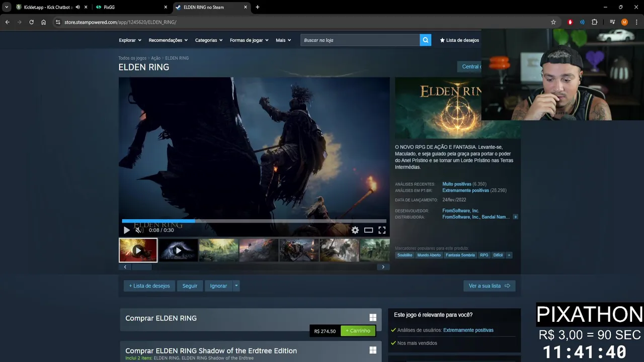Close the PixGG tab
The image size is (644, 362).
click(x=166, y=7)
